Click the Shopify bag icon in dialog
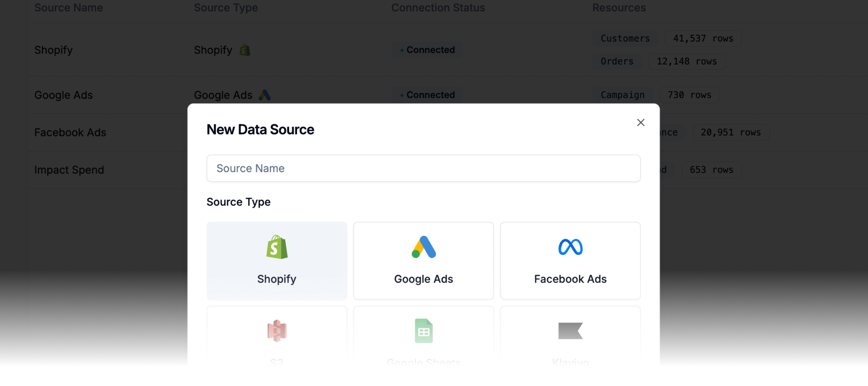Screen dimensions: 868x386 tap(277, 247)
